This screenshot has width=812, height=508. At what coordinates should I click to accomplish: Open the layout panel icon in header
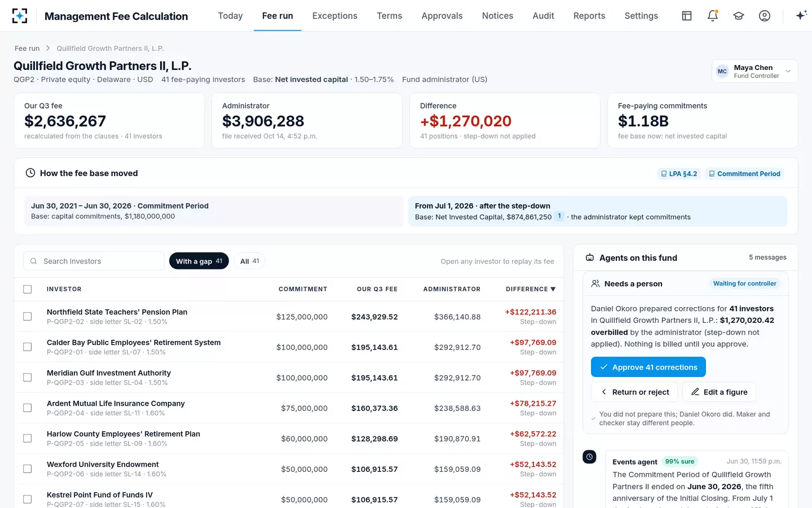[x=687, y=16]
